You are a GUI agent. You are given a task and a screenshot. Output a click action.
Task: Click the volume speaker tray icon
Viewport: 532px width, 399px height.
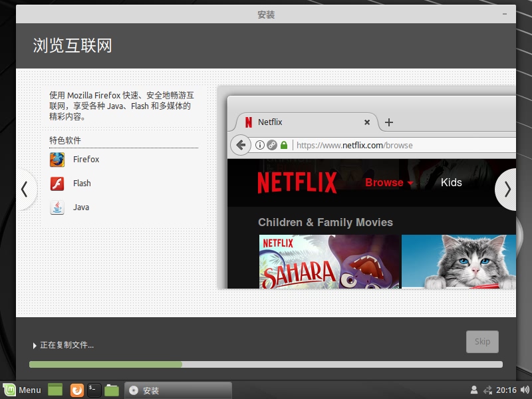tap(525, 390)
